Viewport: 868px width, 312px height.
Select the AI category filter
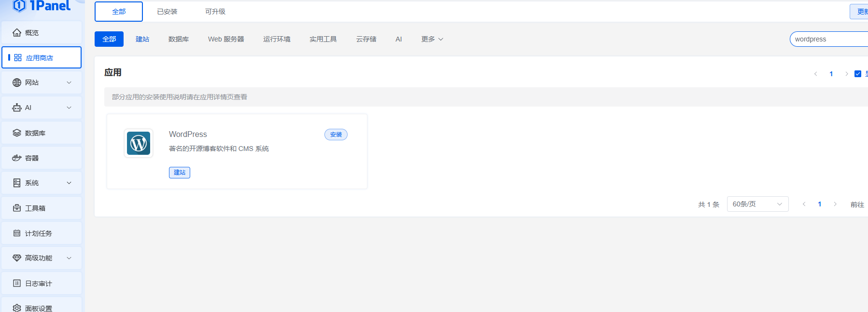(399, 39)
